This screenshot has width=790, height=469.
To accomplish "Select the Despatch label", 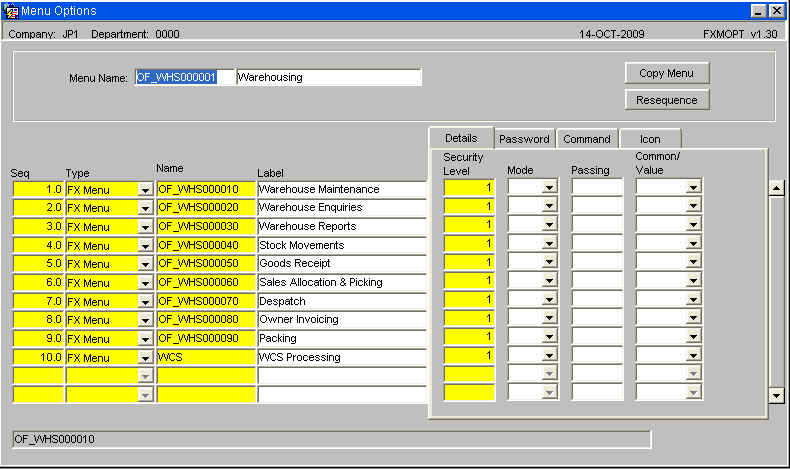I will (x=342, y=301).
